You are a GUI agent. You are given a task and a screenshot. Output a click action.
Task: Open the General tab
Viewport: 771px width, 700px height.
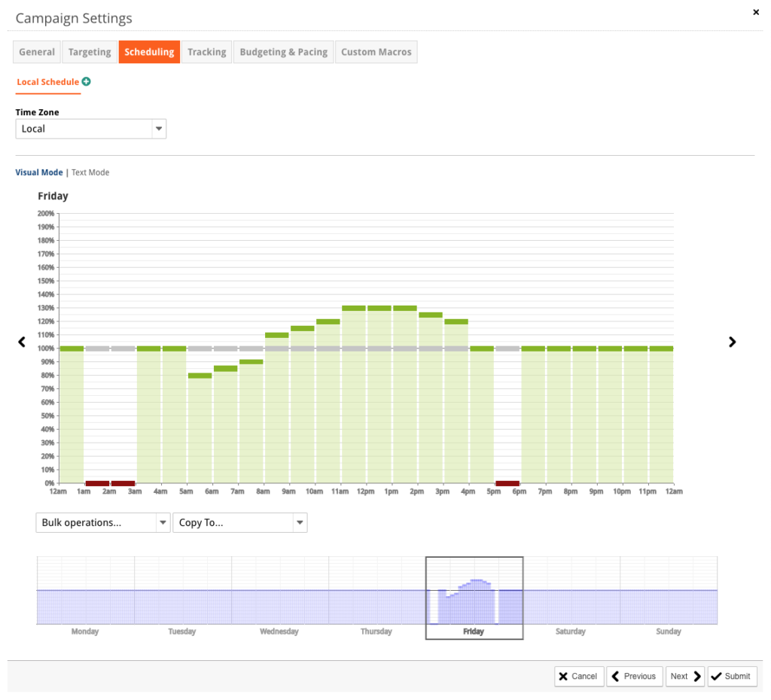pyautogui.click(x=37, y=52)
